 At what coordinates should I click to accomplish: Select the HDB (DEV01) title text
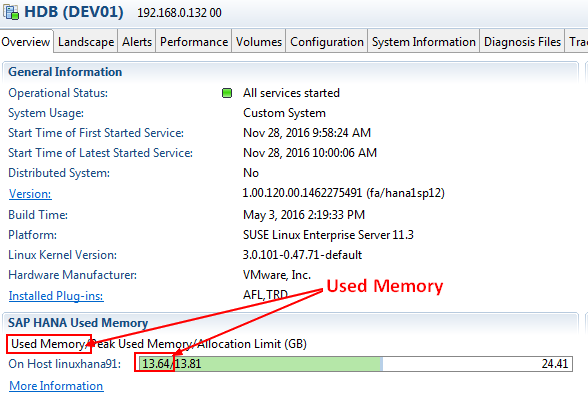pyautogui.click(x=74, y=12)
